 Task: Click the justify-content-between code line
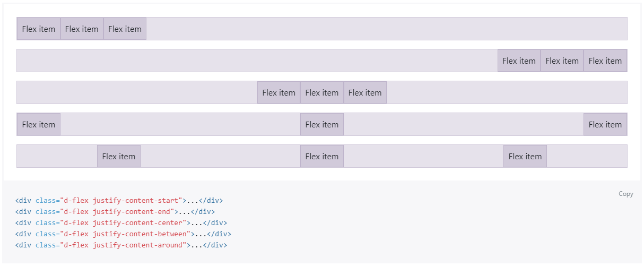(x=123, y=234)
